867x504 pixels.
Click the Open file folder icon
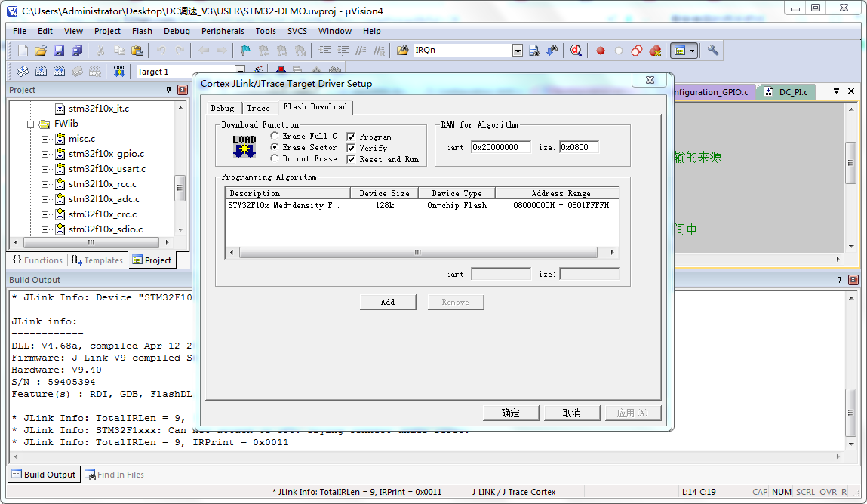[x=40, y=51]
